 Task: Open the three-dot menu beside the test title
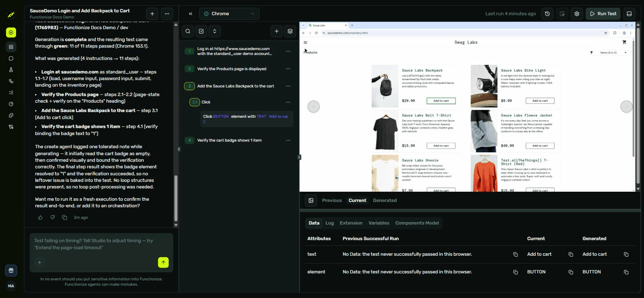coord(167,14)
